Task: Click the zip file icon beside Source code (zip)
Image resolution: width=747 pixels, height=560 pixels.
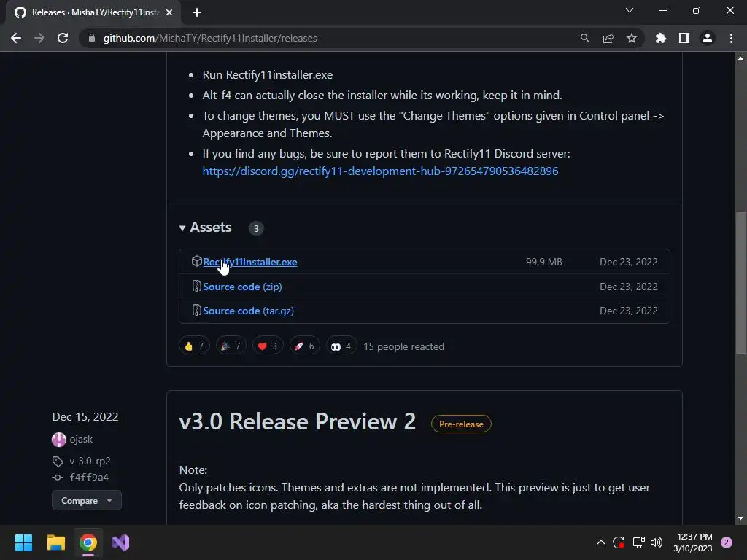Action: (196, 286)
